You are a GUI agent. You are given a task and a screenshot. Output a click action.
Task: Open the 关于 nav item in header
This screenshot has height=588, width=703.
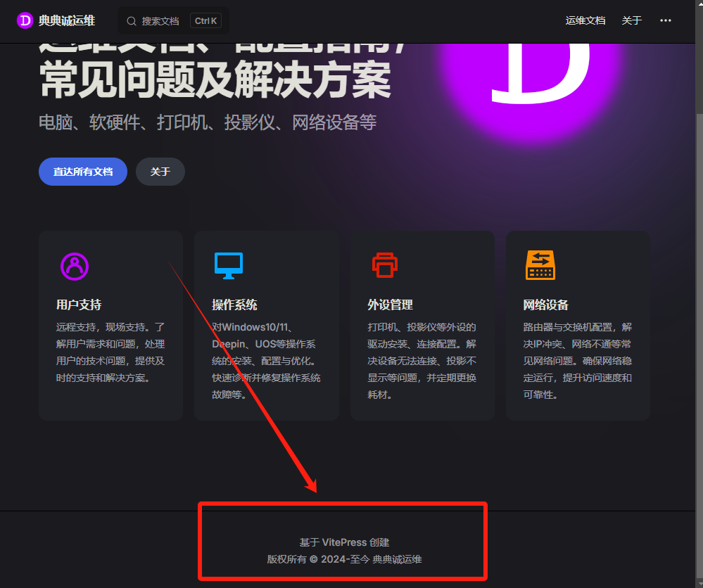click(631, 20)
